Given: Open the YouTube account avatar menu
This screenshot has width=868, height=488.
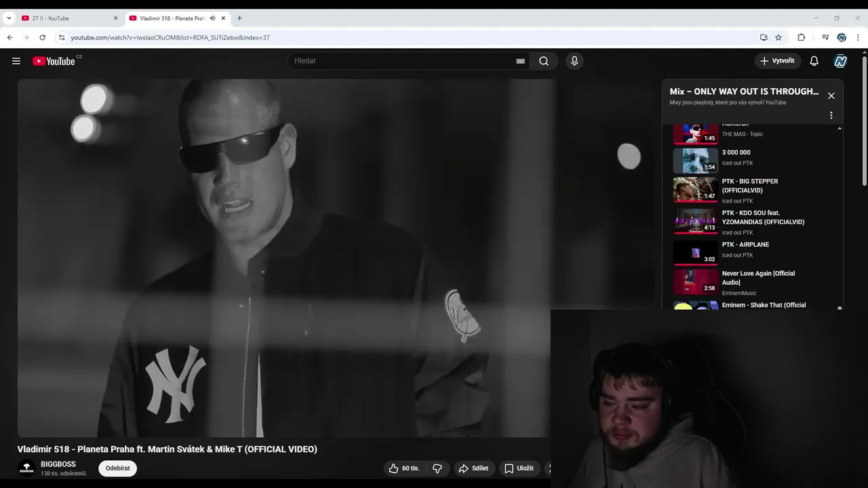Looking at the screenshot, I should coord(841,61).
